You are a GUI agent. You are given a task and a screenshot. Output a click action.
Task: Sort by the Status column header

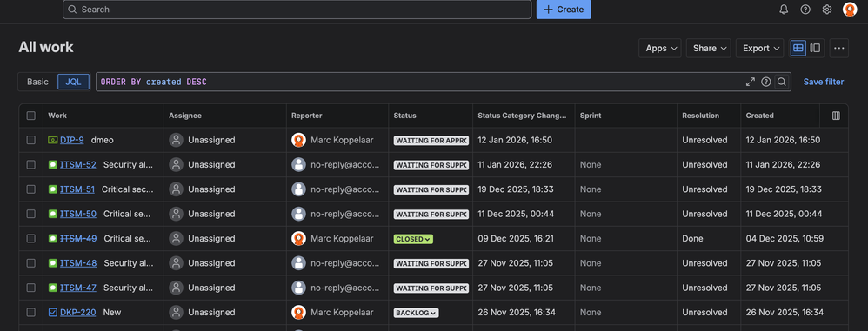click(404, 116)
